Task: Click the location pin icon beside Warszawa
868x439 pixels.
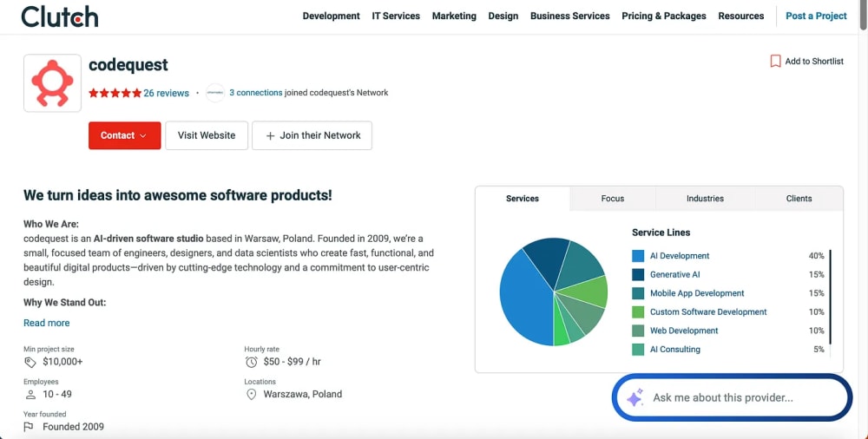Action: [252, 394]
